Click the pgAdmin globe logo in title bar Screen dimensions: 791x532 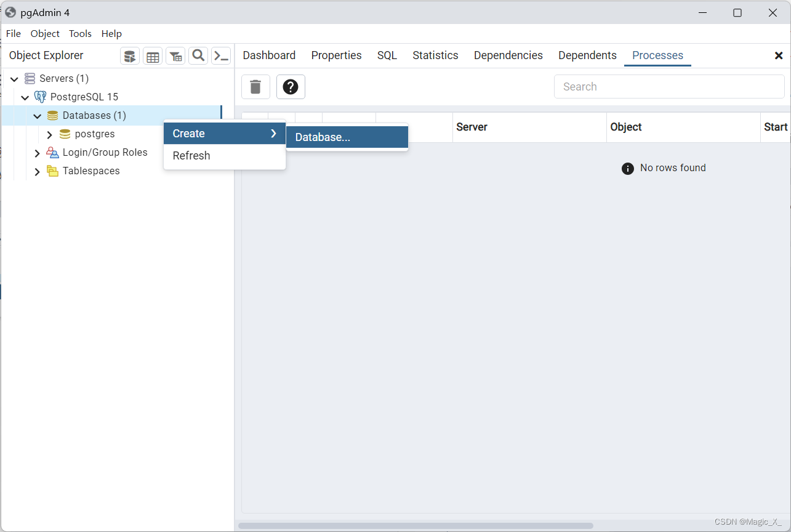tap(10, 12)
